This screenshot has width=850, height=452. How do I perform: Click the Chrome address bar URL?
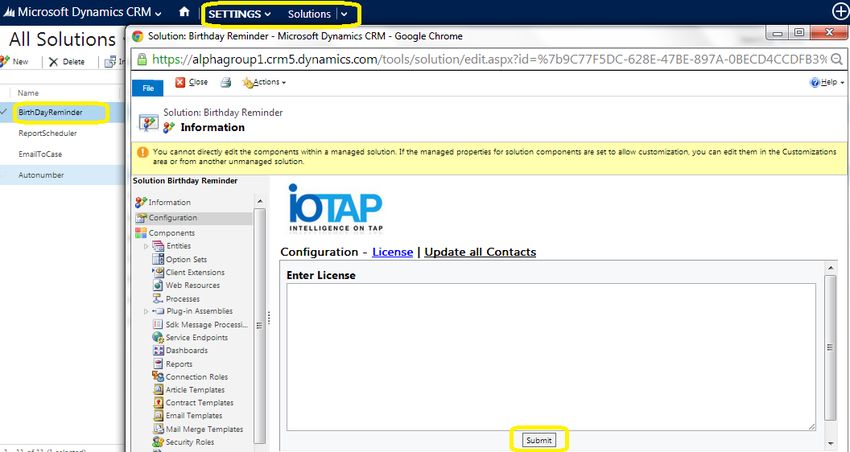(x=489, y=59)
